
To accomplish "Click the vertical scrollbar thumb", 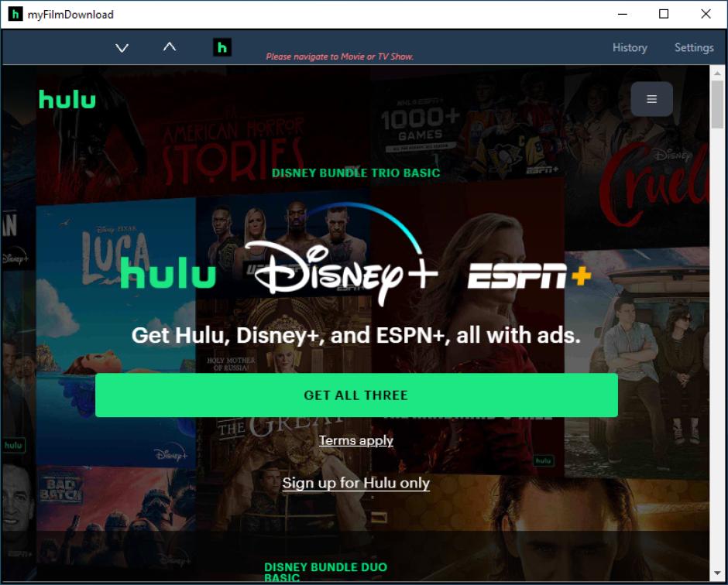I will tap(717, 104).
